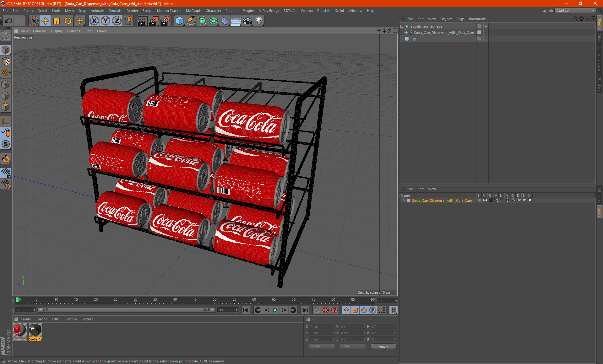This screenshot has width=603, height=364.
Task: Add a Bend deformer object
Action: tap(225, 21)
